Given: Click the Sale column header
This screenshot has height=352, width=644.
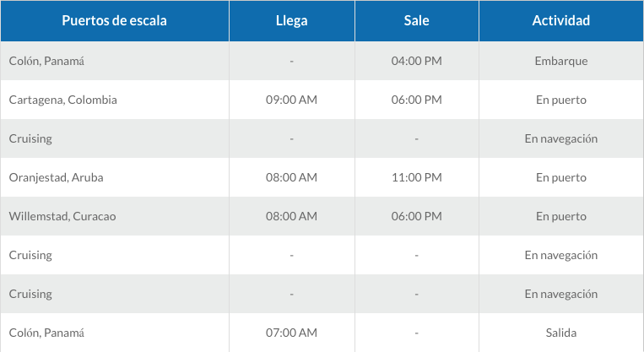Looking at the screenshot, I should [x=417, y=20].
